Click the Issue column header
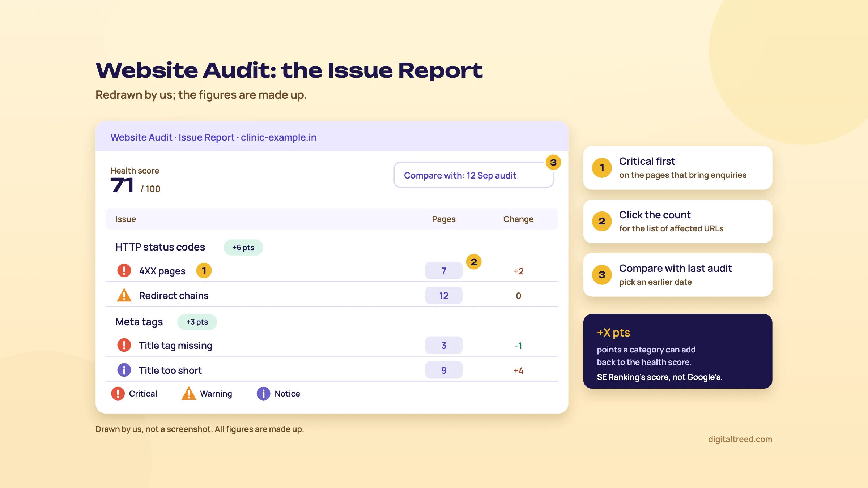Viewport: 868px width, 488px height. tap(125, 219)
